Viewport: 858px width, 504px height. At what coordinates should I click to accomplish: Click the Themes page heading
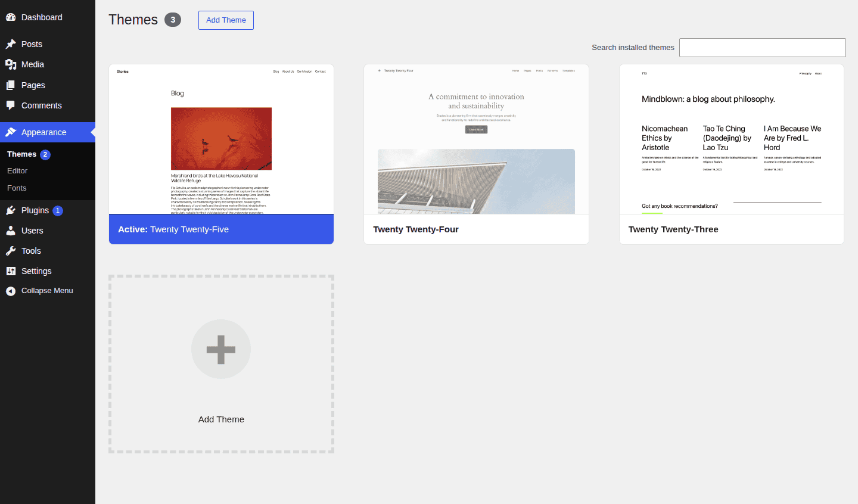point(133,20)
